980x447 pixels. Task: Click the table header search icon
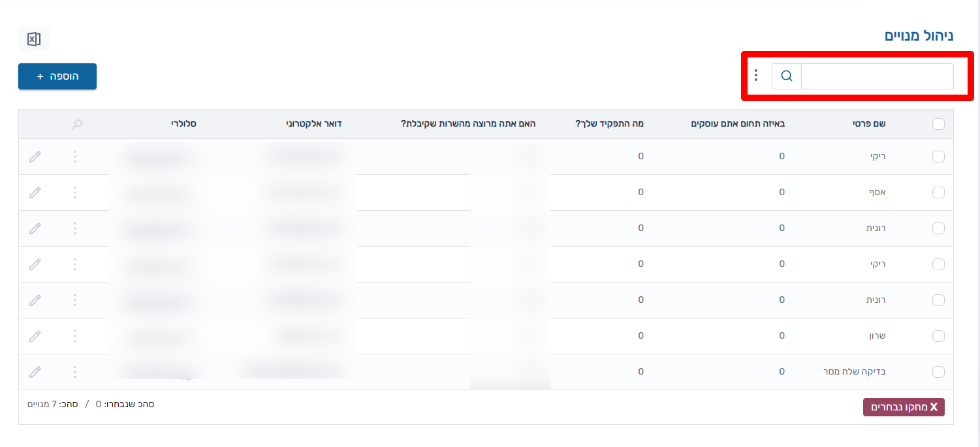point(77,124)
